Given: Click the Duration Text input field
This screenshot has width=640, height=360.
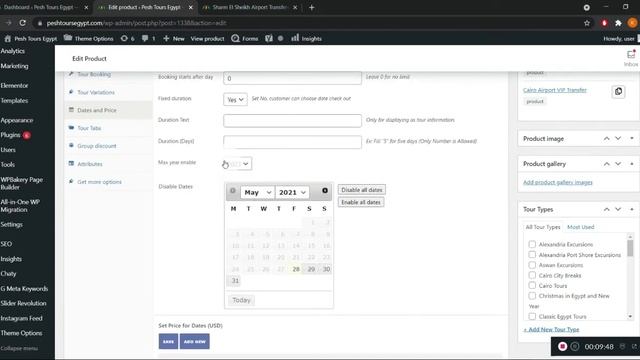Looking at the screenshot, I should click(292, 120).
